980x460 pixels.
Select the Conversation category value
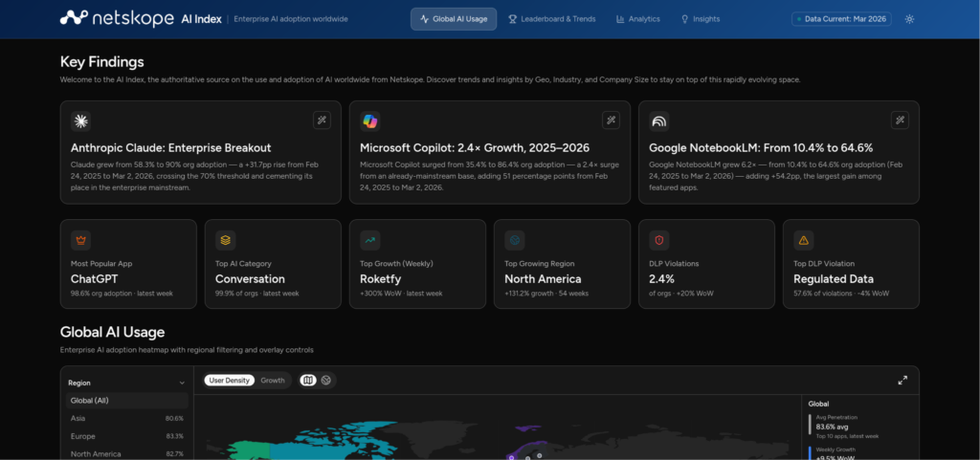click(x=250, y=279)
